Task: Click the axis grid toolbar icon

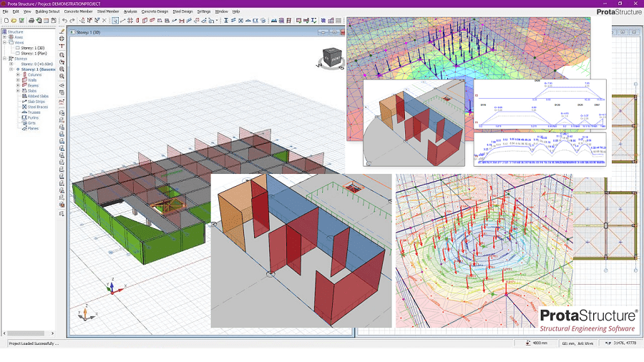Action: pyautogui.click(x=130, y=21)
